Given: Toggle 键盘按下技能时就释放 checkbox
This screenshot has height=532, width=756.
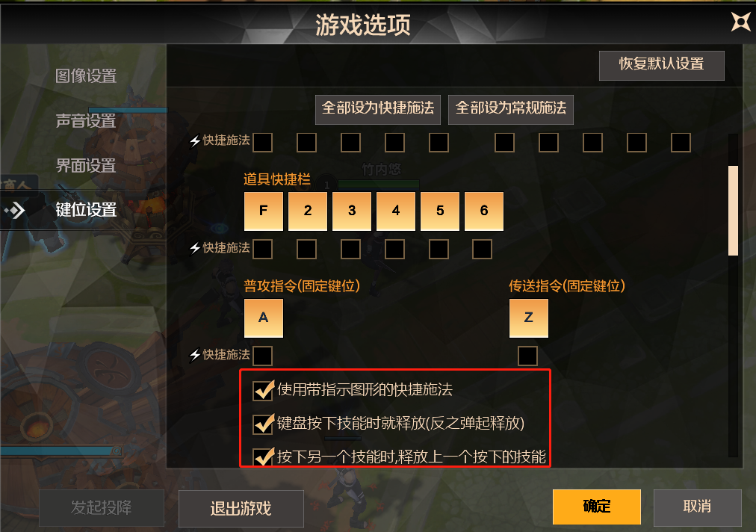Looking at the screenshot, I should pos(263,424).
